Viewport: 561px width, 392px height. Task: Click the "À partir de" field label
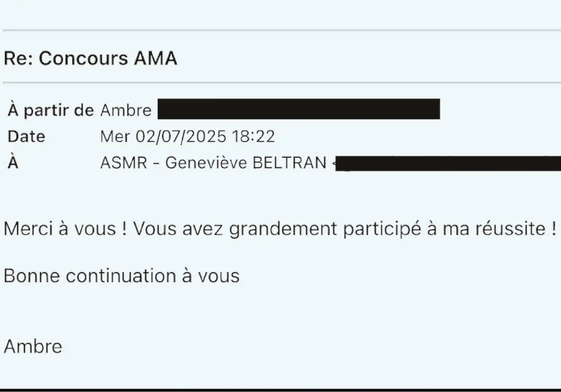click(x=51, y=110)
